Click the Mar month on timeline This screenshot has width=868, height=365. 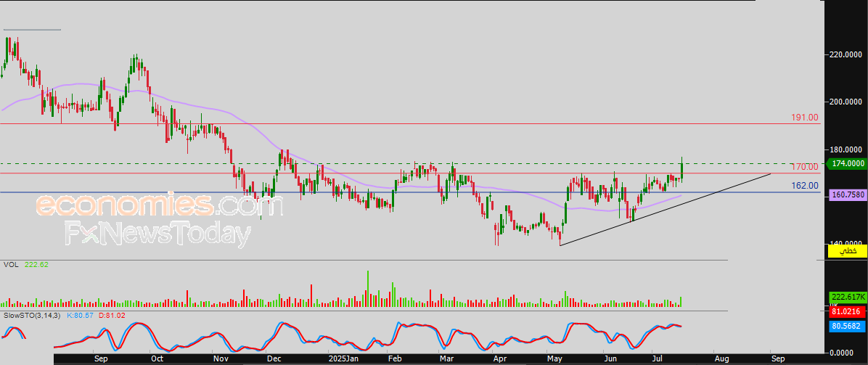446,359
